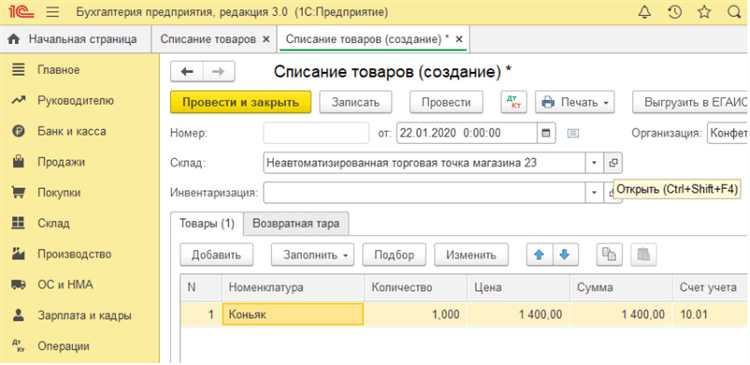
Task: Open the Заполнить dropdown menu
Action: point(312,255)
